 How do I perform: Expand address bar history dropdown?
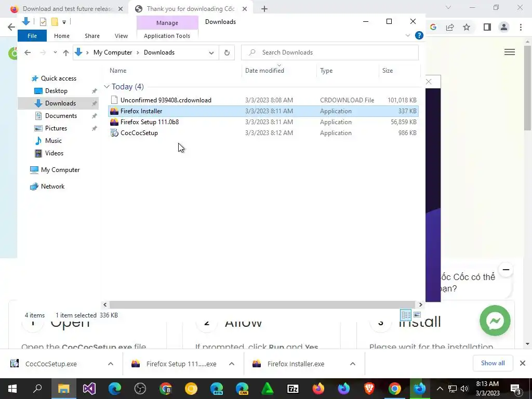click(211, 52)
